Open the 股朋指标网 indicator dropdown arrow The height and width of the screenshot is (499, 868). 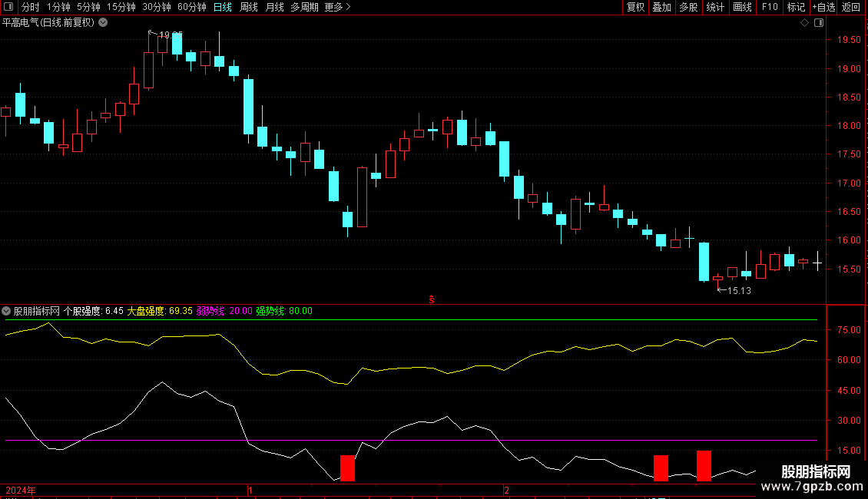pos(6,311)
